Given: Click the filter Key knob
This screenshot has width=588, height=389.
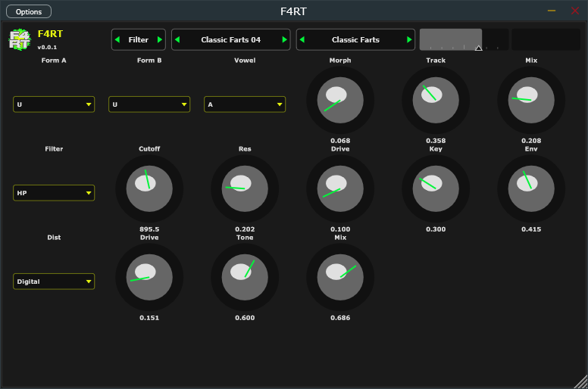Looking at the screenshot, I should pyautogui.click(x=436, y=188).
